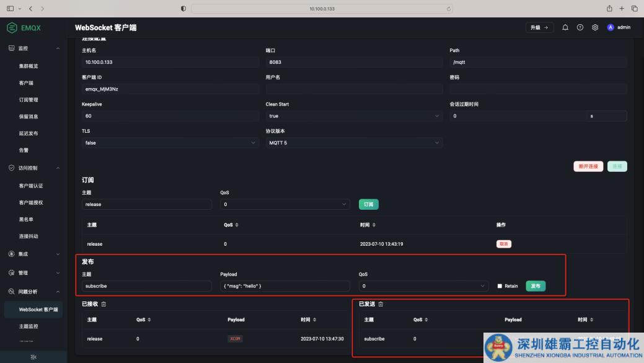644x363 pixels.
Task: Open the 协议版本 MQTT 5 dropdown
Action: (354, 143)
